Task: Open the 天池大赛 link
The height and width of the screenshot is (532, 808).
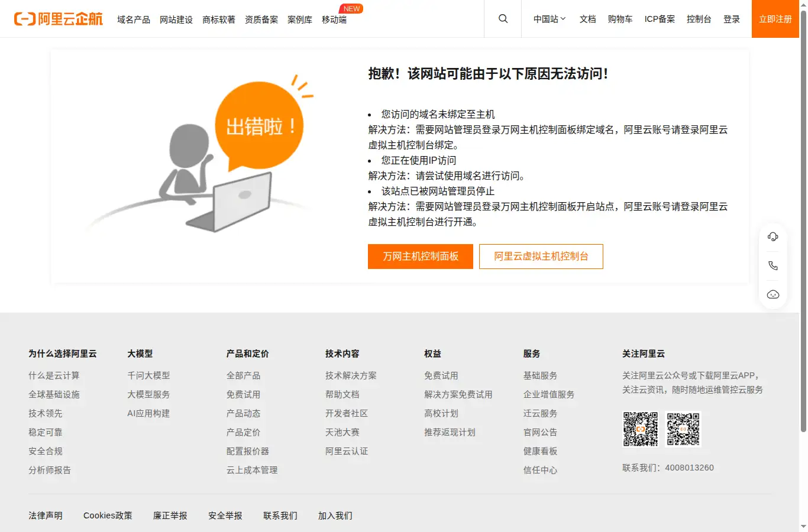Action: tap(342, 432)
